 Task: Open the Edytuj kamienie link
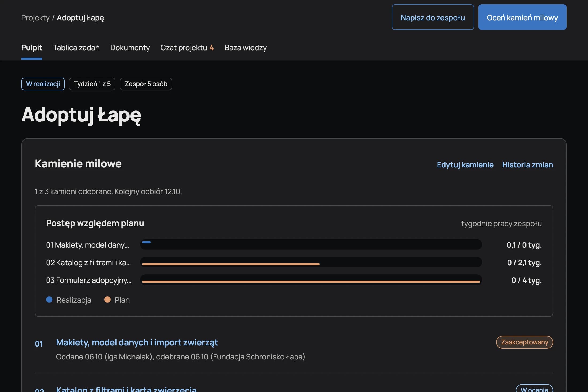coord(465,165)
